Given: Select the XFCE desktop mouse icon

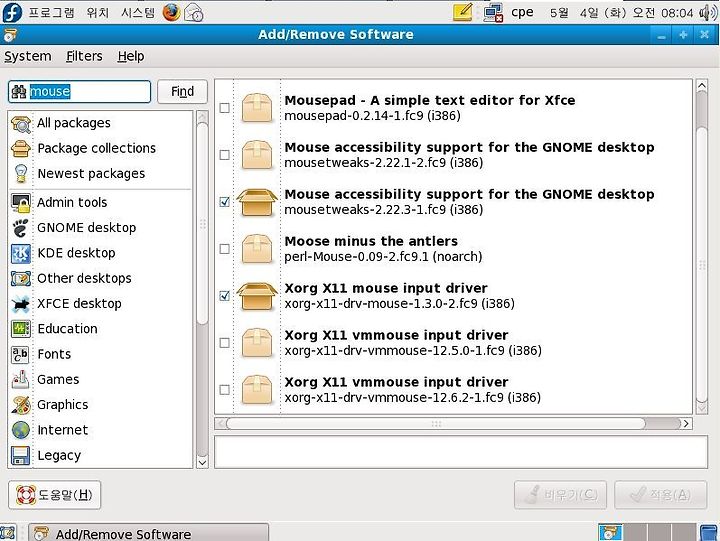Looking at the screenshot, I should [21, 304].
